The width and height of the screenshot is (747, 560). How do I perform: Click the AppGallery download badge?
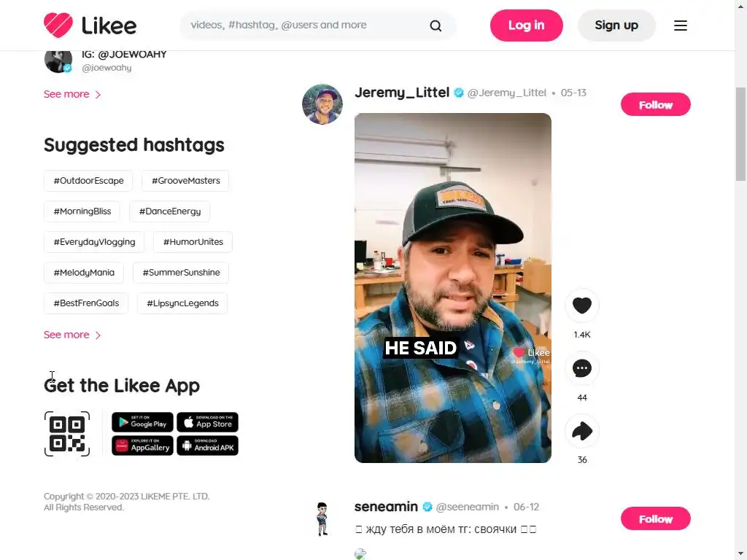(x=142, y=446)
